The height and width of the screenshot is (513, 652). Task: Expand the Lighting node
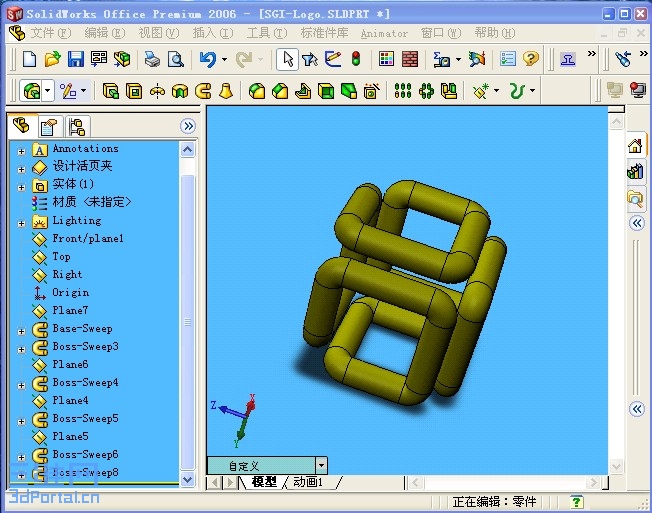(21, 224)
